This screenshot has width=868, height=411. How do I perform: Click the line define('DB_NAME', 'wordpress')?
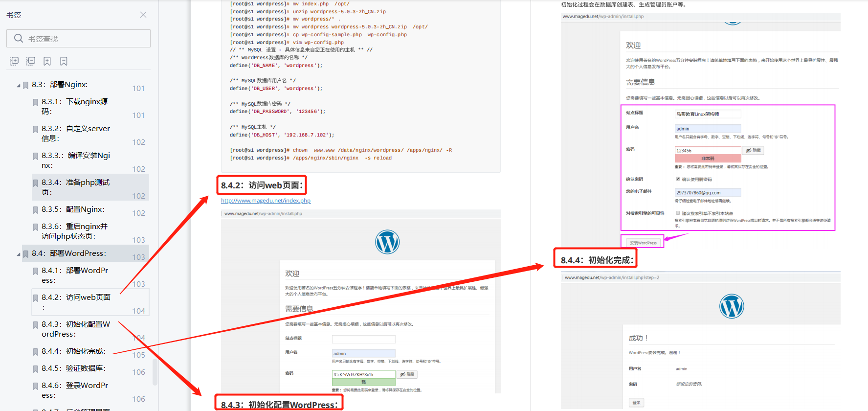tap(276, 66)
